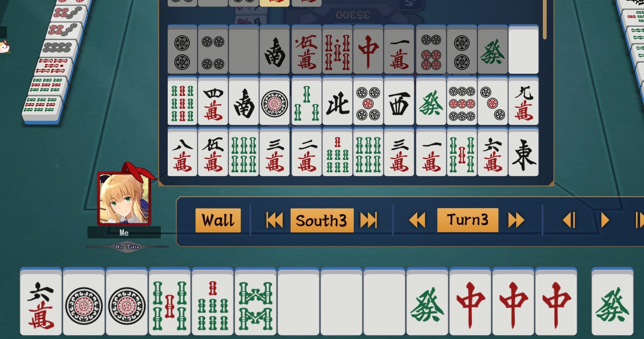Select the drawn green dragon tile
Screen dimensions: 644x339
pyautogui.click(x=612, y=302)
